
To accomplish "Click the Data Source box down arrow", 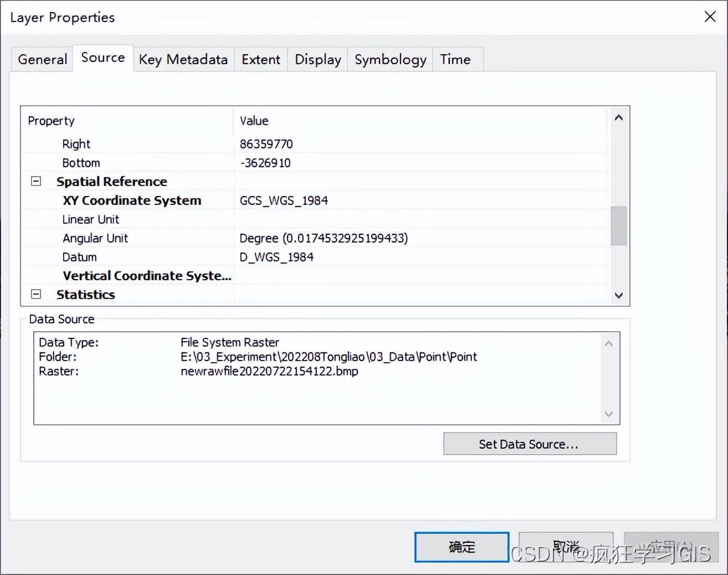I will click(609, 414).
